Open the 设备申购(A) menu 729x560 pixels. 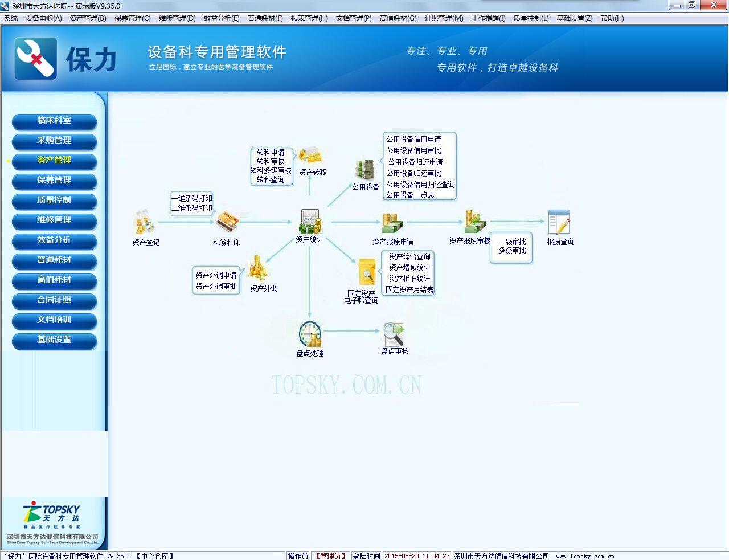[44, 18]
